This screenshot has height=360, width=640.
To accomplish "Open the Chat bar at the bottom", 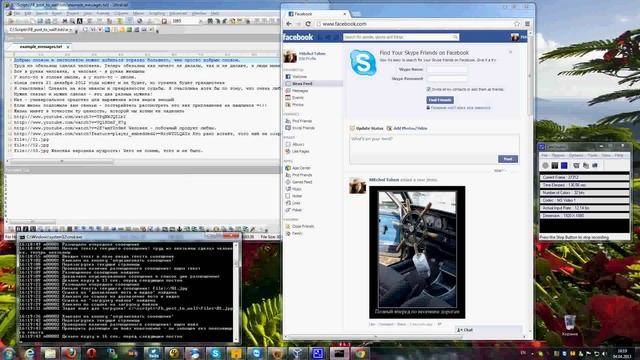I will coord(489,330).
